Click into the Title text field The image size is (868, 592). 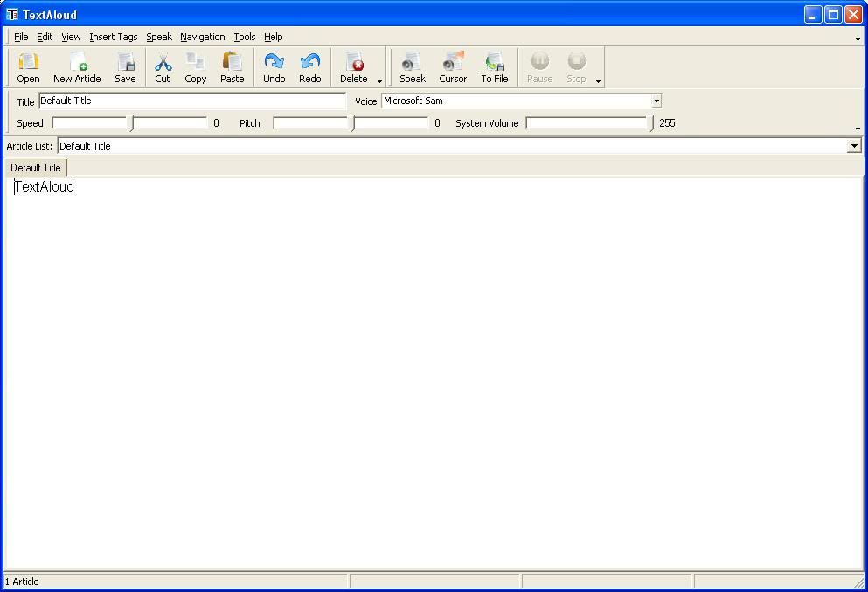(192, 101)
